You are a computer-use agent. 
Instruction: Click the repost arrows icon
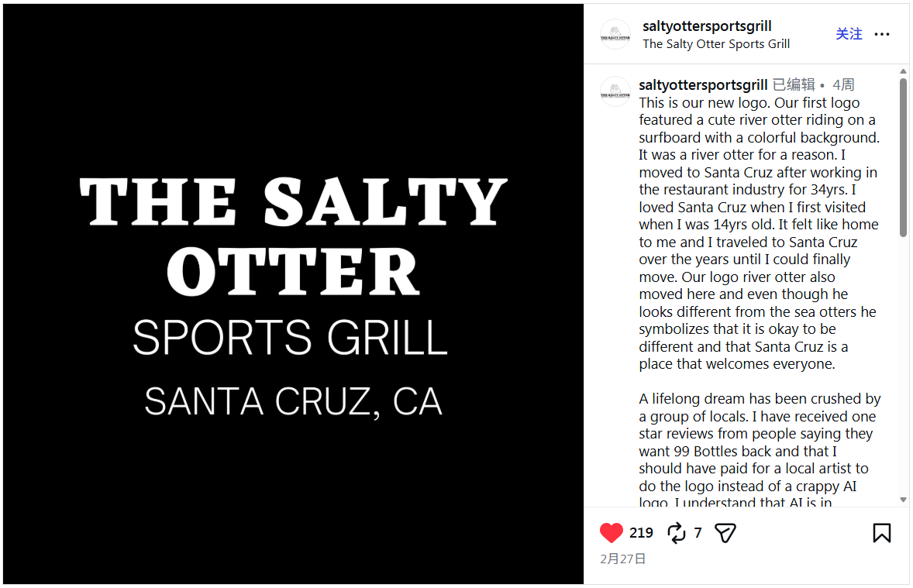(676, 533)
